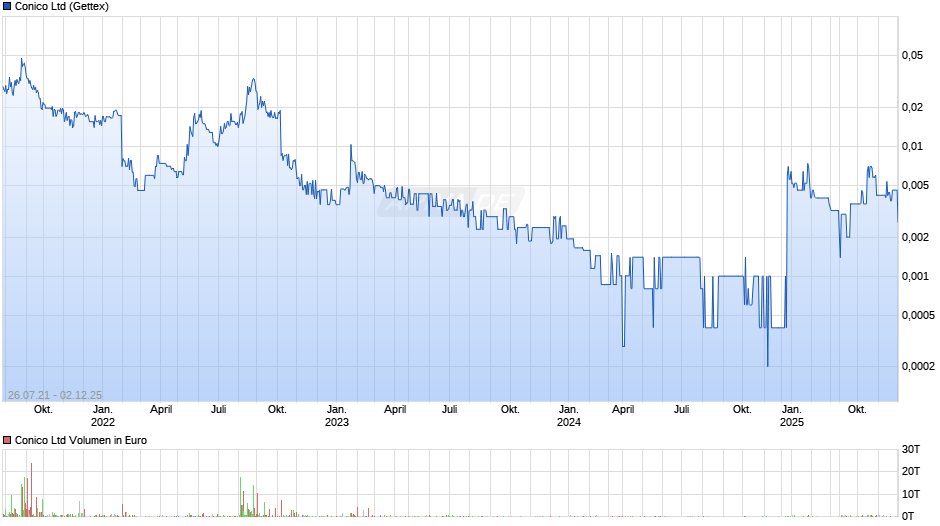Click the 'Jan. 2023' time axis label
The image size is (940, 526).
336,416
